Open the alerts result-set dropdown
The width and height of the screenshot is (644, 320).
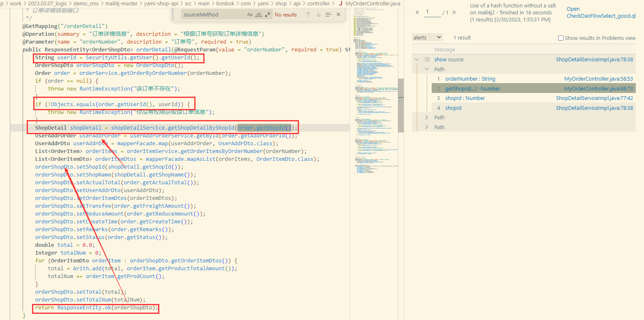427,37
